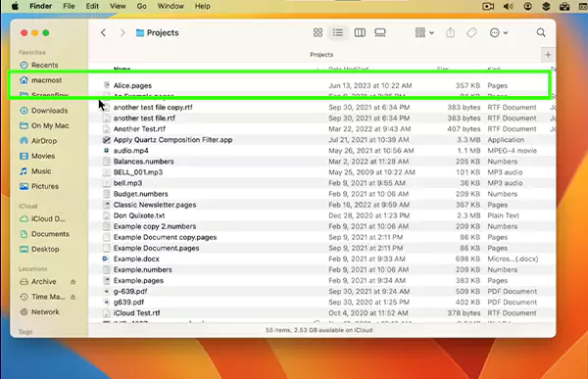Open macmost home folder in sidebar
Viewport: 588px width, 379px height.
[x=41, y=80]
